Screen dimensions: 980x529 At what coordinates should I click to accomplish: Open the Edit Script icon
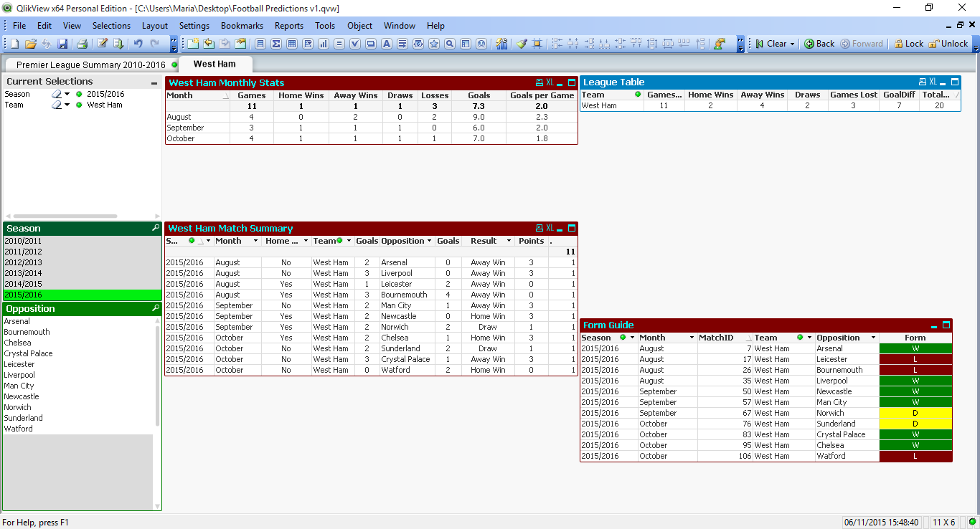click(x=103, y=44)
